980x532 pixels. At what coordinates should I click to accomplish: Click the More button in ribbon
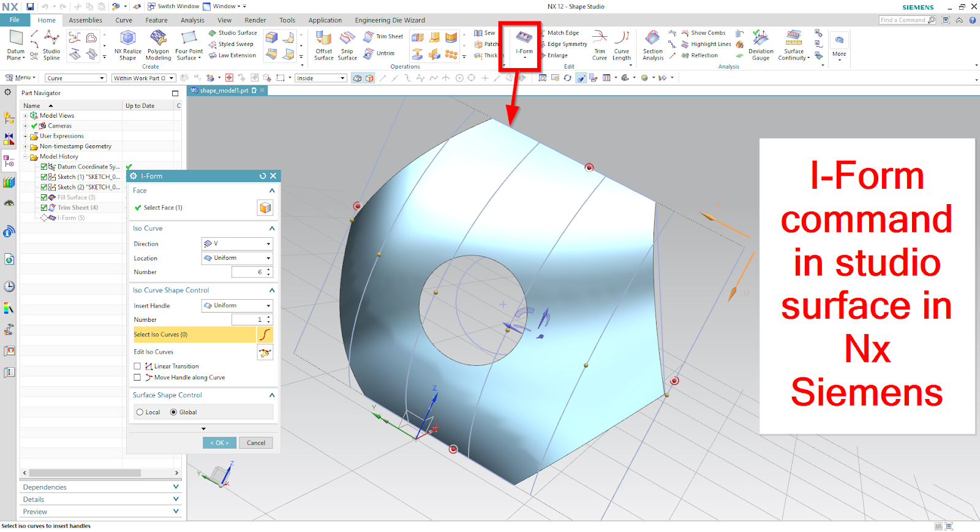pos(839,47)
